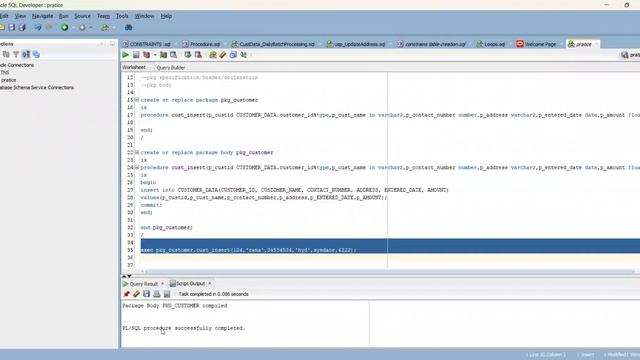Run the statement with green play icon

pyautogui.click(x=125, y=55)
